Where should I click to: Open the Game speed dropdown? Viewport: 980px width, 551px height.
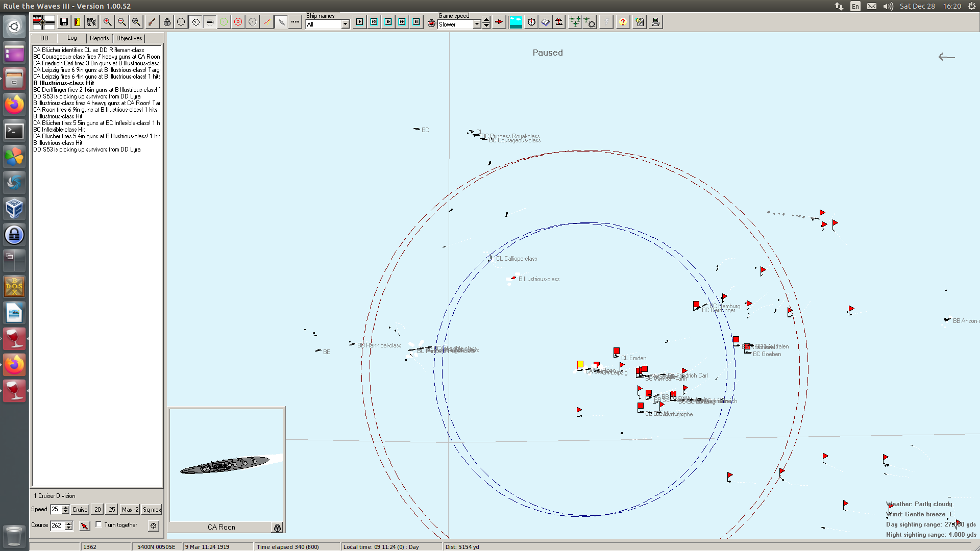(x=477, y=24)
